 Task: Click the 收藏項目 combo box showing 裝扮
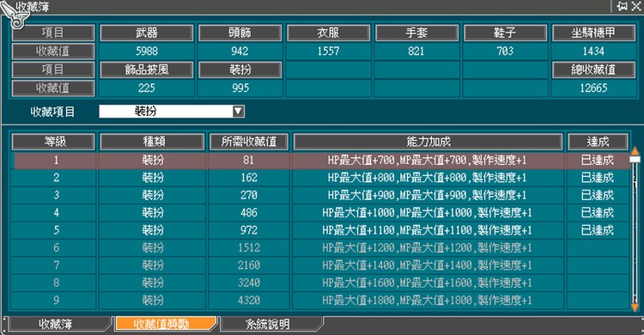pos(172,112)
